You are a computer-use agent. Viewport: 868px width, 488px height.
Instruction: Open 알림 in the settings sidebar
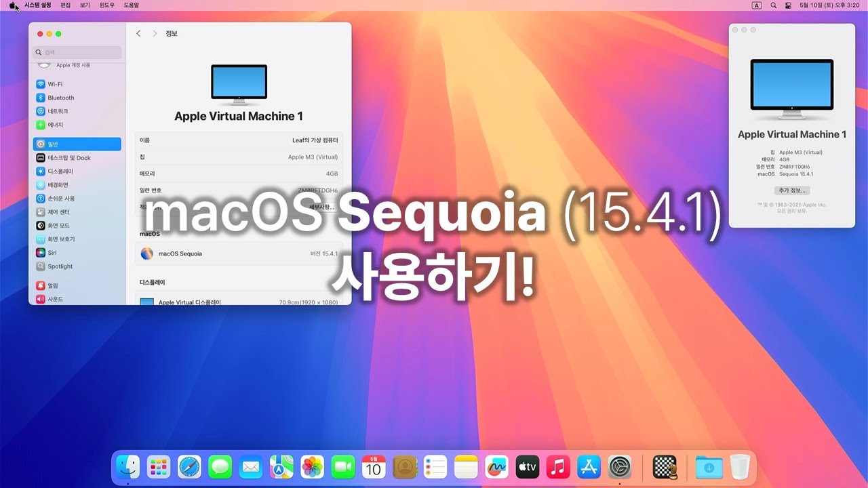click(x=77, y=285)
